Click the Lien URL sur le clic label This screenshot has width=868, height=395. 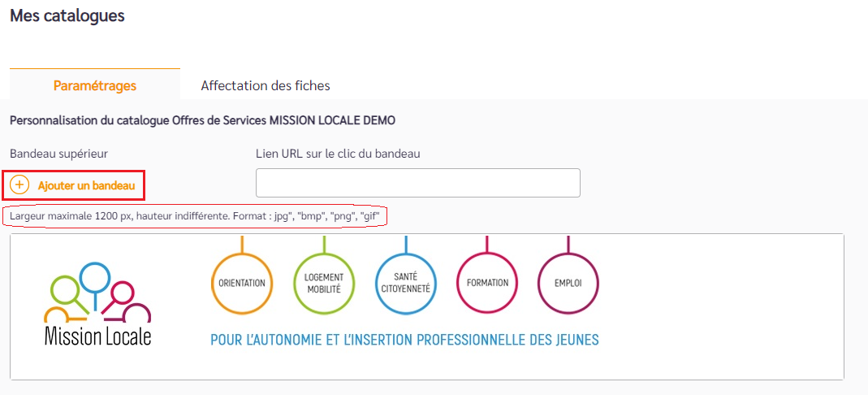338,154
